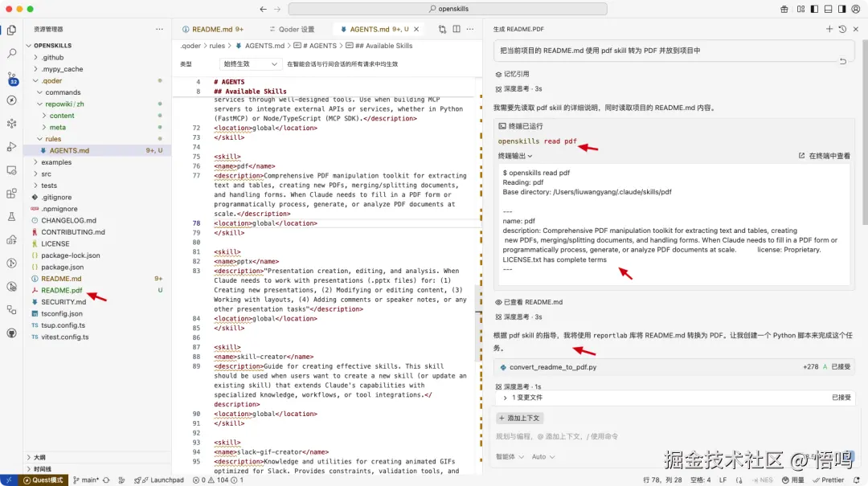Viewport: 868px width, 486px height.
Task: Open the 始终生效 rule type dropdown
Action: click(250, 63)
